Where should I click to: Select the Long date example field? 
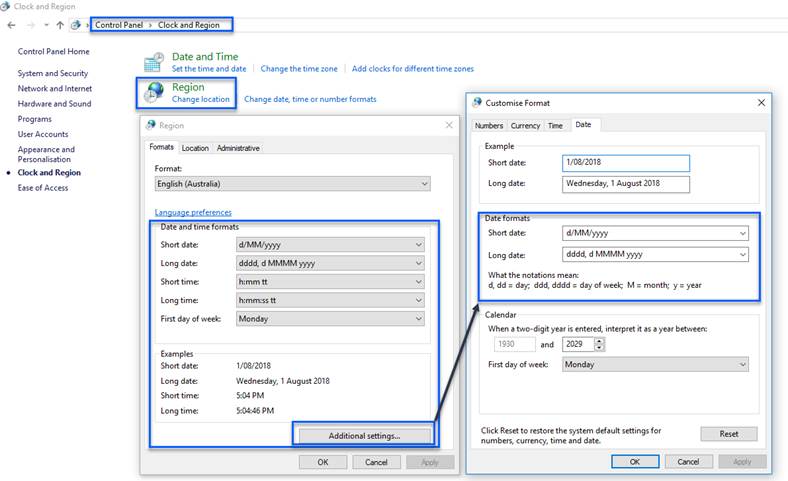point(626,184)
